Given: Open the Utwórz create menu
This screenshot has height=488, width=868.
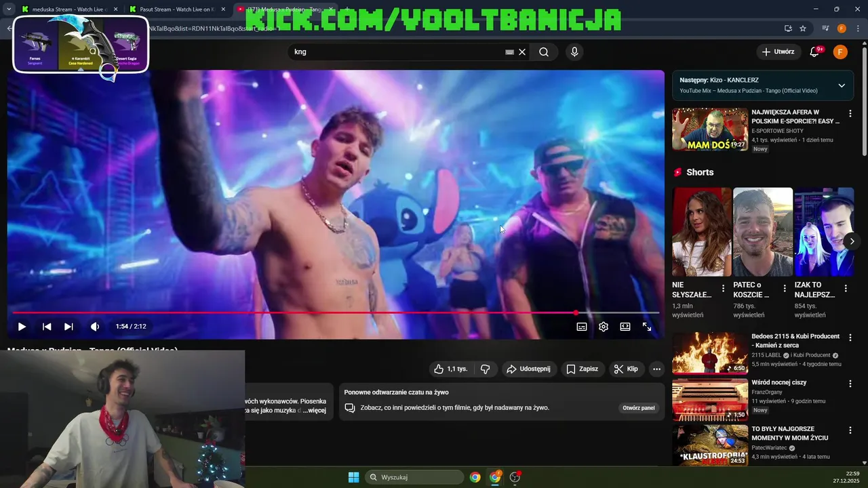Looking at the screenshot, I should tap(778, 52).
